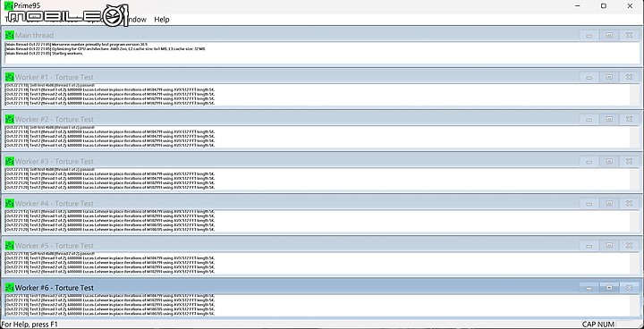Viewport: 644px width, 329px height.
Task: Maximize the Worker #5 window
Action: point(609,246)
